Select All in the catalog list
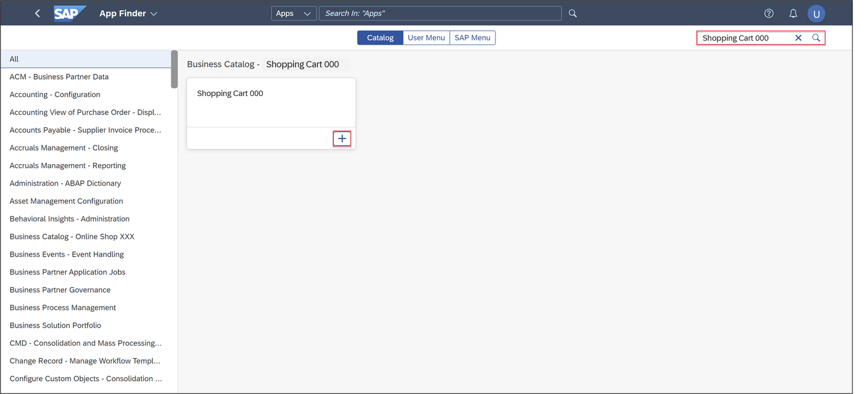 click(86, 59)
